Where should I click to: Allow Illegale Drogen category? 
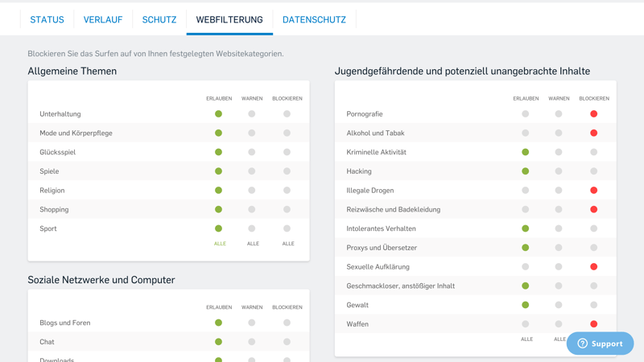pos(526,191)
